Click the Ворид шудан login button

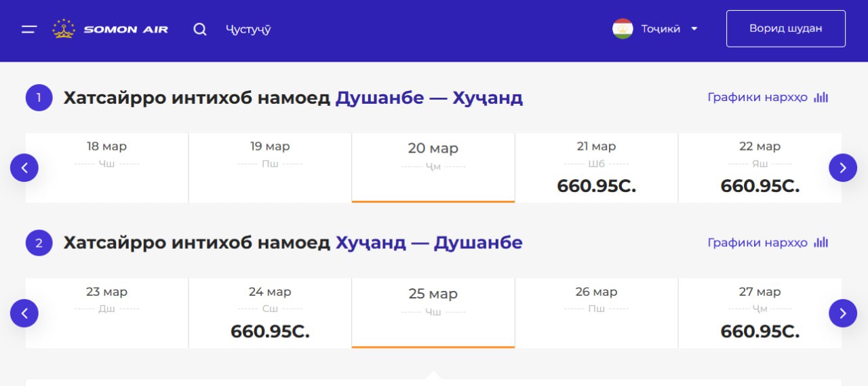(x=785, y=28)
